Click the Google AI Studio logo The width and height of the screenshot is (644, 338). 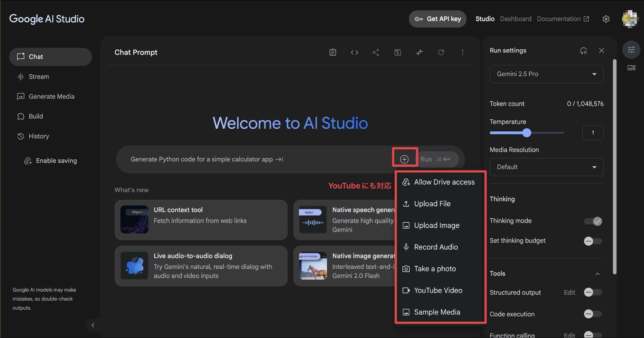click(x=47, y=19)
